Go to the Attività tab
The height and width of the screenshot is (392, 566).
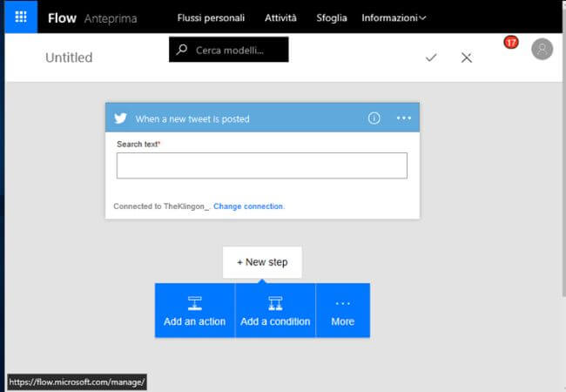click(280, 17)
